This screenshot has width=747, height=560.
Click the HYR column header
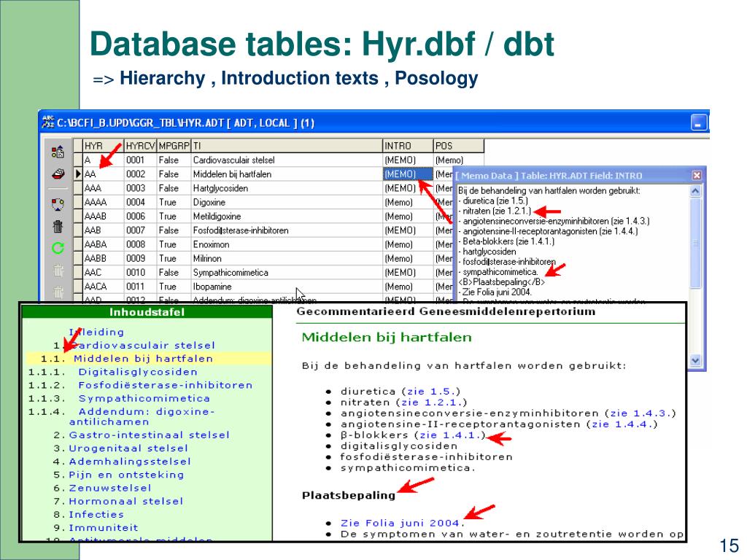click(x=103, y=146)
